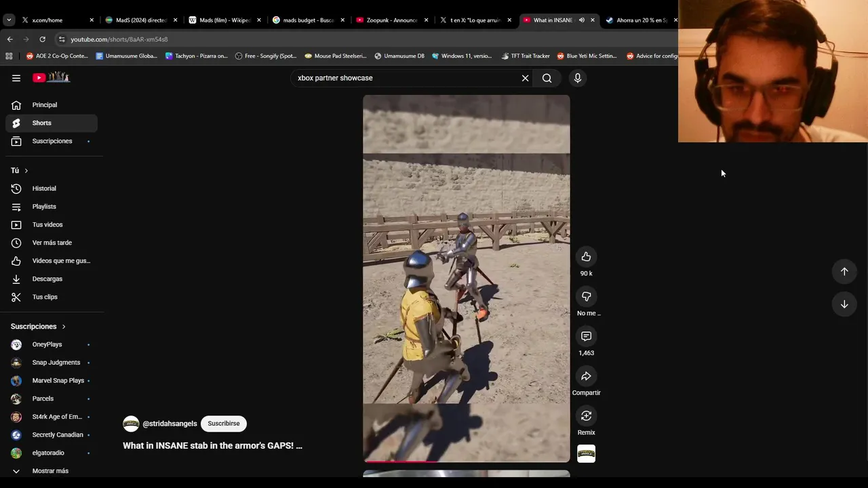
Task: Open AOE 2 Co-Op bookmark
Action: tap(57, 56)
